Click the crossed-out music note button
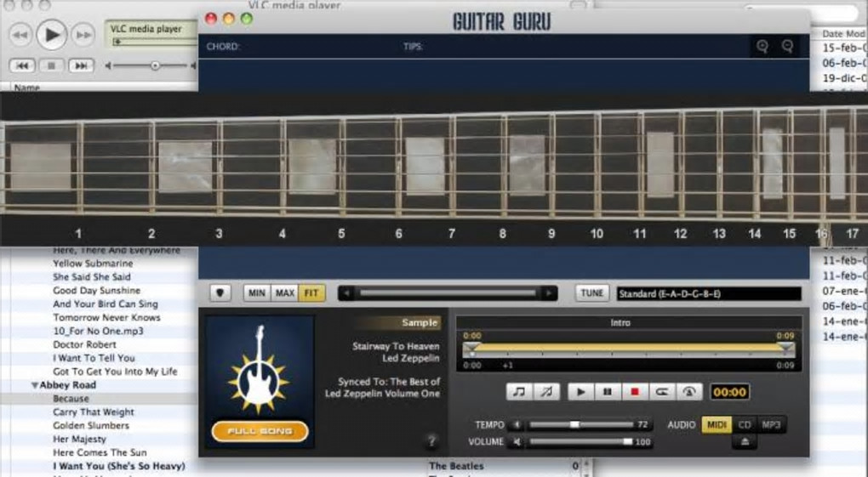The height and width of the screenshot is (477, 868). (x=546, y=392)
